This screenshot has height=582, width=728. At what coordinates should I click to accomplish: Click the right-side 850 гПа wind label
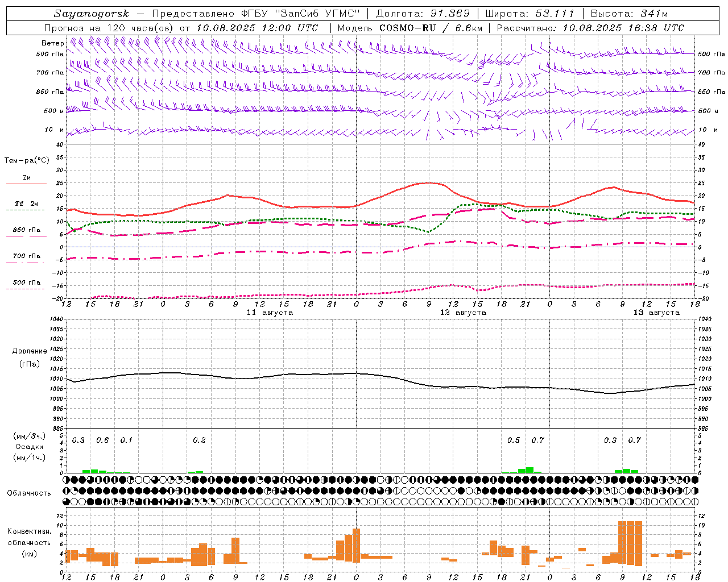point(712,92)
